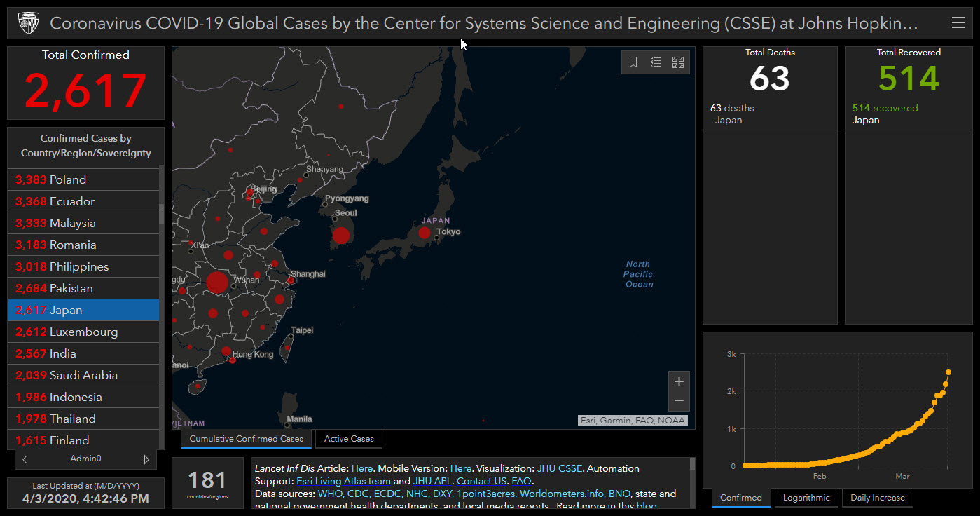The height and width of the screenshot is (516, 980).
Task: Open the Esri Living Atlas team link
Action: (x=343, y=481)
